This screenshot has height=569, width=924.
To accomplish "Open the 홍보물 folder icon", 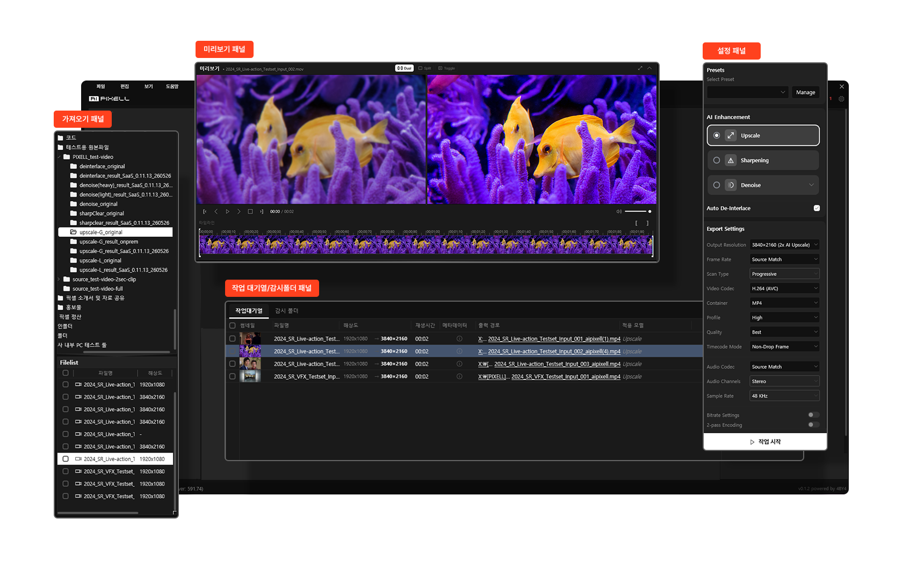I will [x=61, y=308].
